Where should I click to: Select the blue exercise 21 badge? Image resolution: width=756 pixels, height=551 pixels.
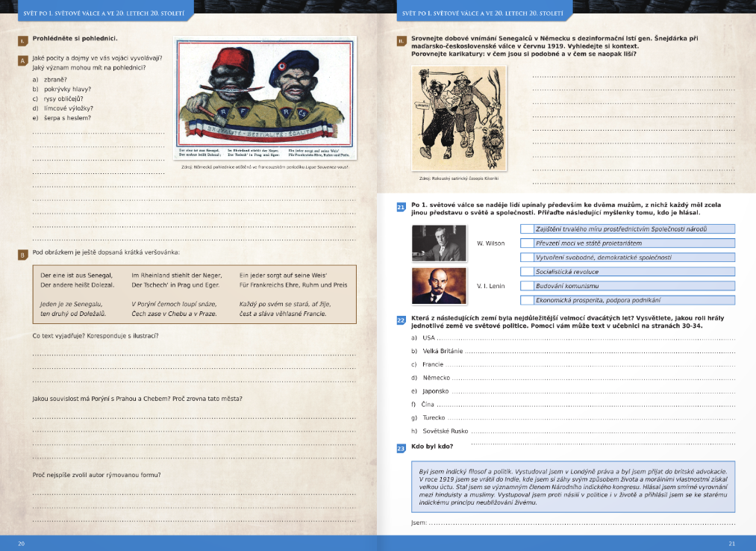(x=401, y=208)
